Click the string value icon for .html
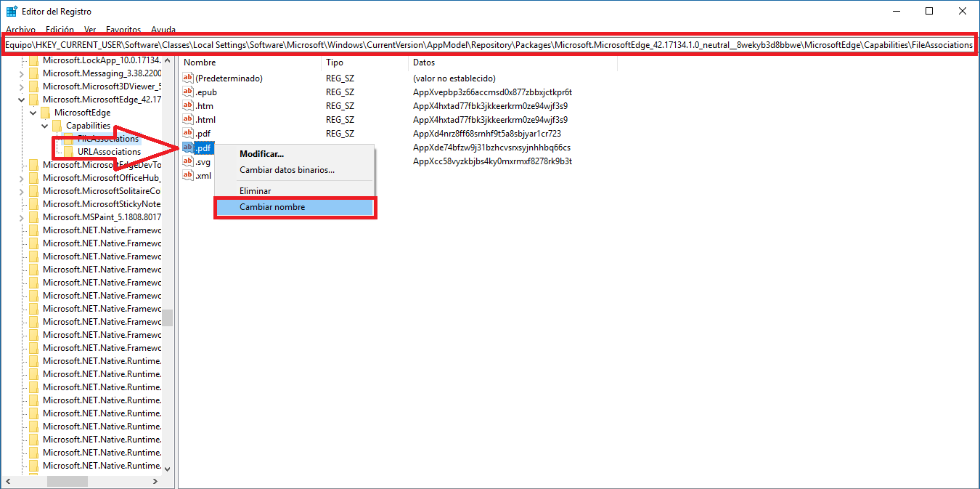Screen dimensions: 980x489 click(188, 120)
